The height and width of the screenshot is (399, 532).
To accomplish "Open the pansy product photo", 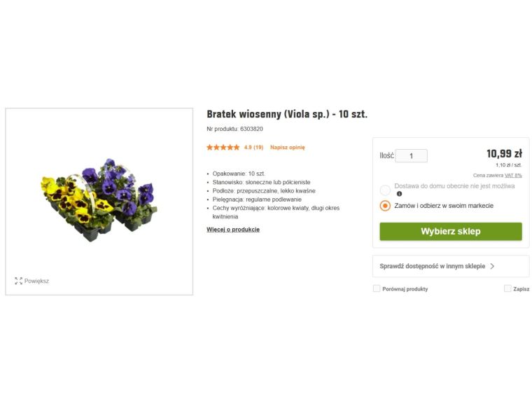I will click(99, 199).
